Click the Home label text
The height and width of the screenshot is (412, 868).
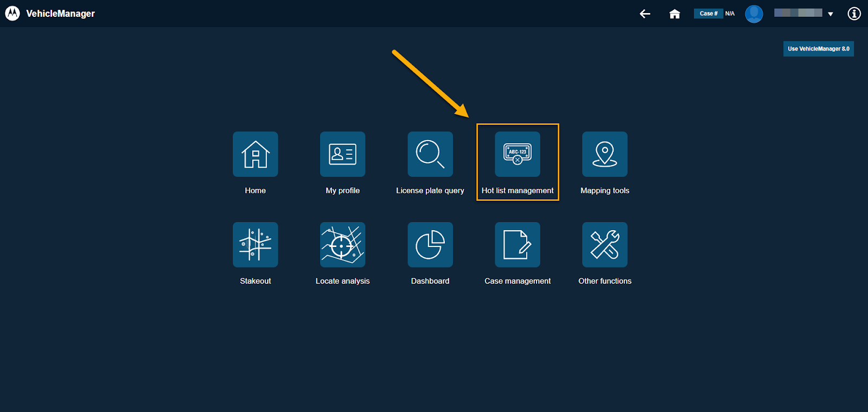tap(256, 191)
